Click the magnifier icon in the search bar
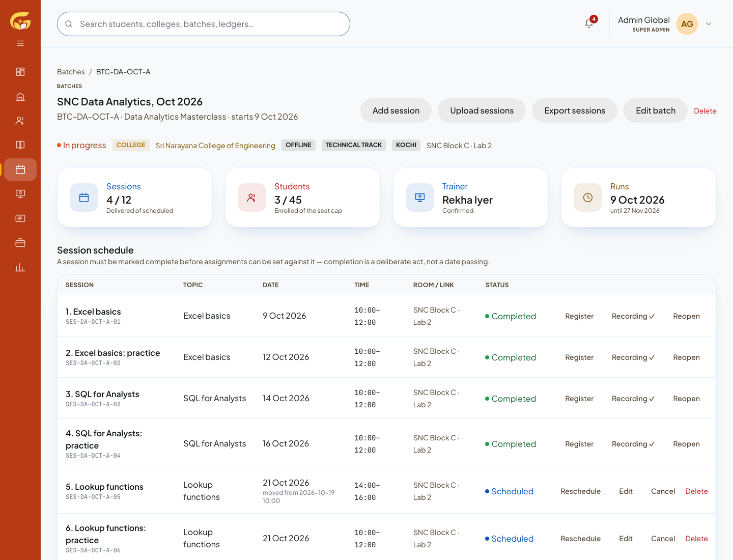This screenshot has width=733, height=560. click(69, 24)
